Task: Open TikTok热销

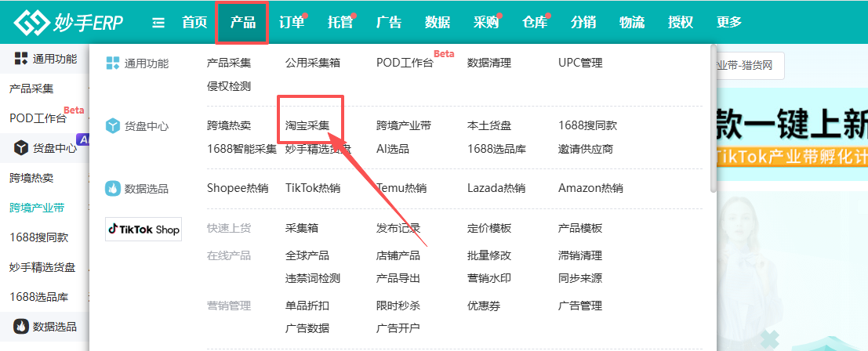Action: (313, 188)
